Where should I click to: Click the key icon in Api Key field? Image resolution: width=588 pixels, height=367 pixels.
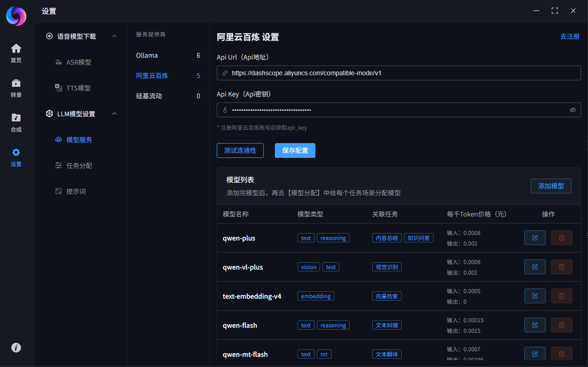pos(225,110)
